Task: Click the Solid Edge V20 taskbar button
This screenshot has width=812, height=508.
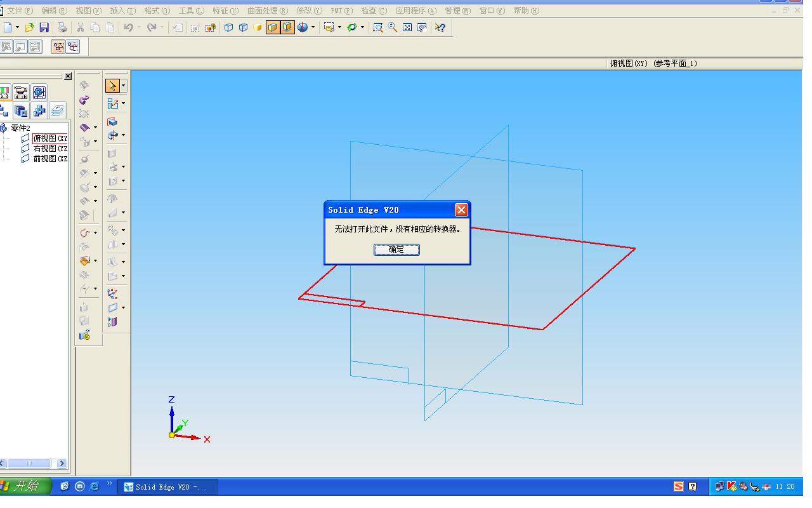Action: [167, 486]
